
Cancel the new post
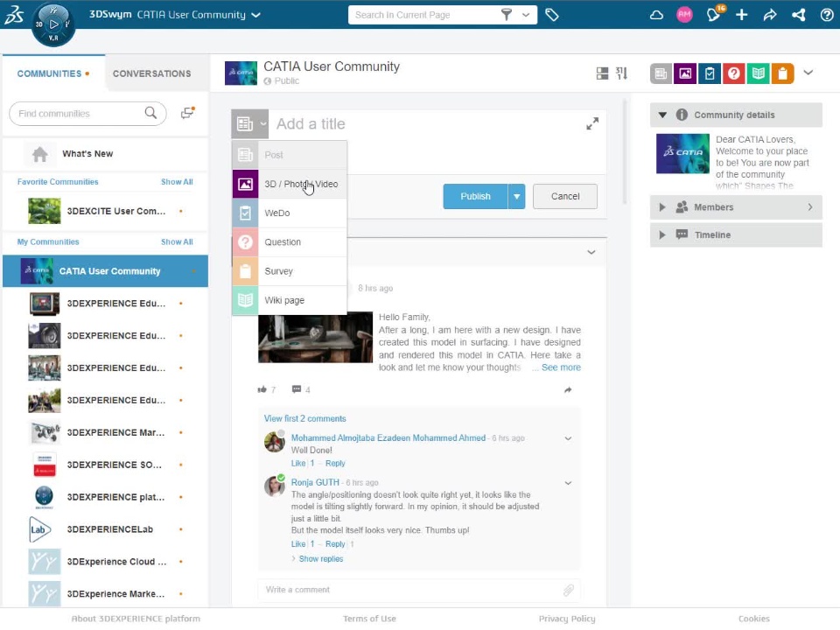click(x=565, y=197)
